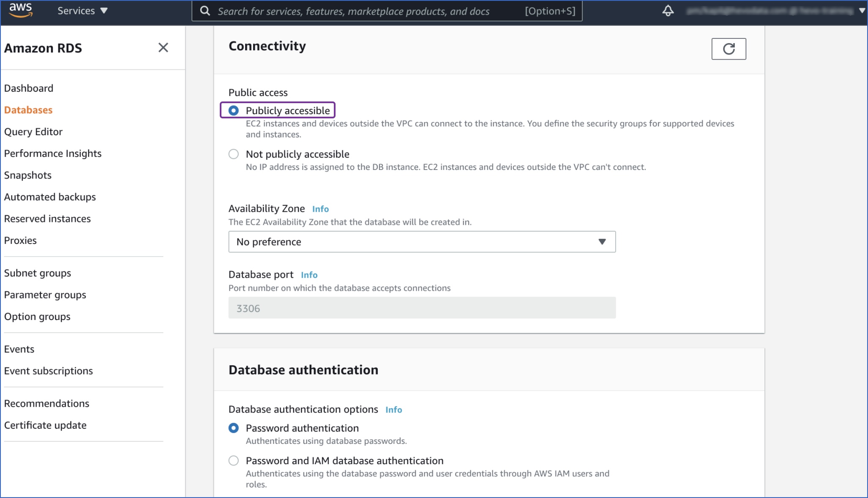The image size is (868, 498).
Task: Select Not publicly accessible option
Action: click(234, 154)
